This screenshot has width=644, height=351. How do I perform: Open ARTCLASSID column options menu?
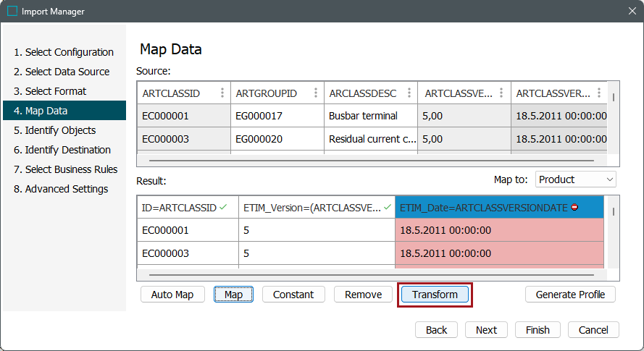coord(222,93)
